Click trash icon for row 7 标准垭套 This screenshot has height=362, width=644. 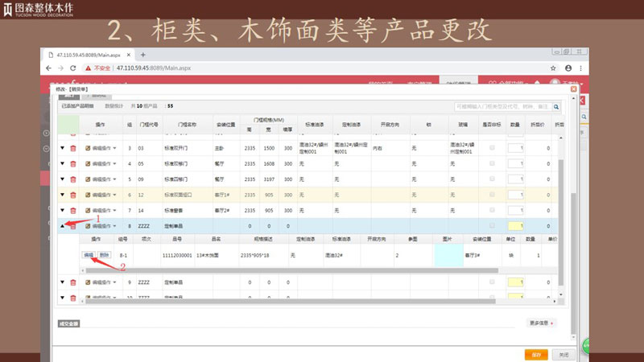pos(73,209)
